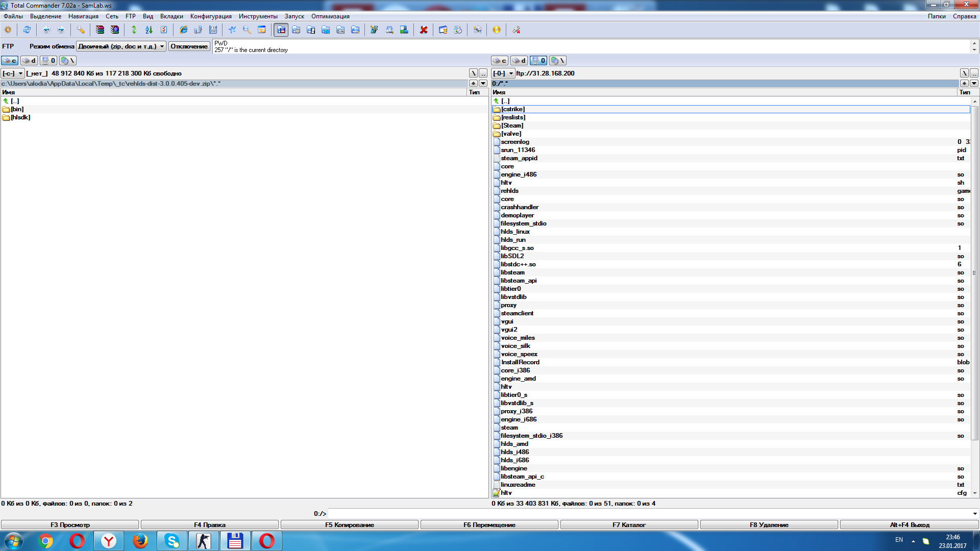Image resolution: width=980 pixels, height=551 pixels.
Task: Toggle left panel drive c button
Action: [x=10, y=61]
